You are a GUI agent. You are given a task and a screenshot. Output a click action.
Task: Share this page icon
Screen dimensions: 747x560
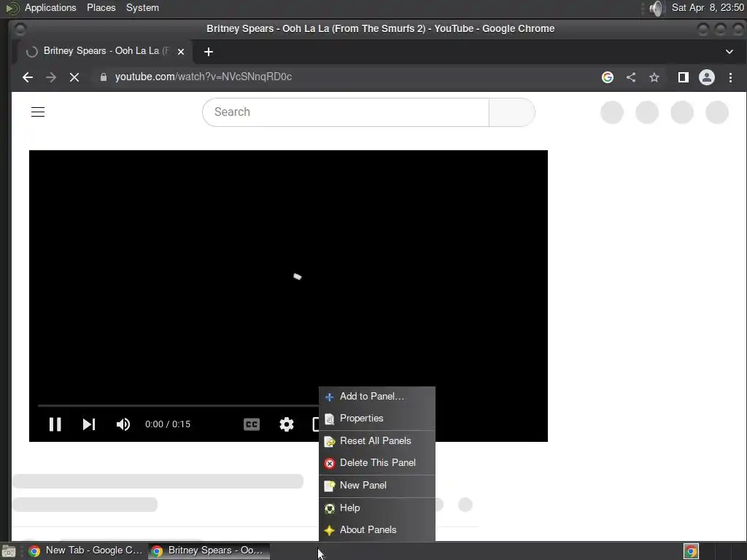click(x=631, y=77)
